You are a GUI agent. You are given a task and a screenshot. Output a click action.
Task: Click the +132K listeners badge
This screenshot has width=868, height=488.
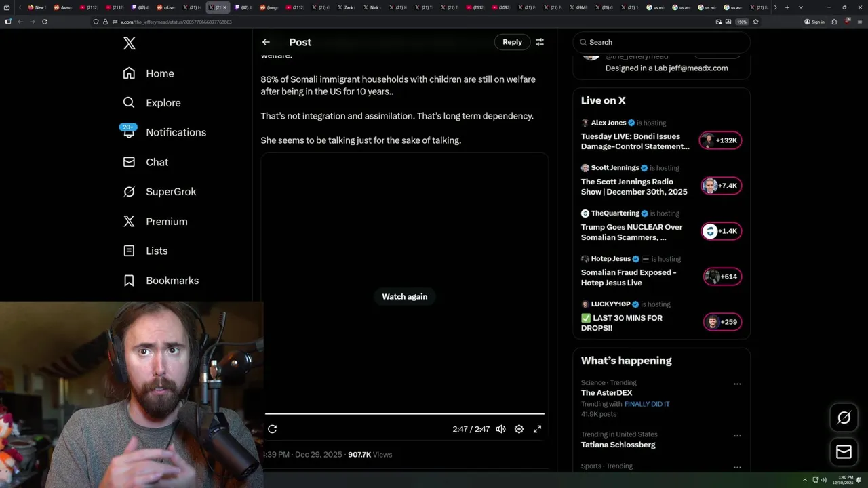721,140
